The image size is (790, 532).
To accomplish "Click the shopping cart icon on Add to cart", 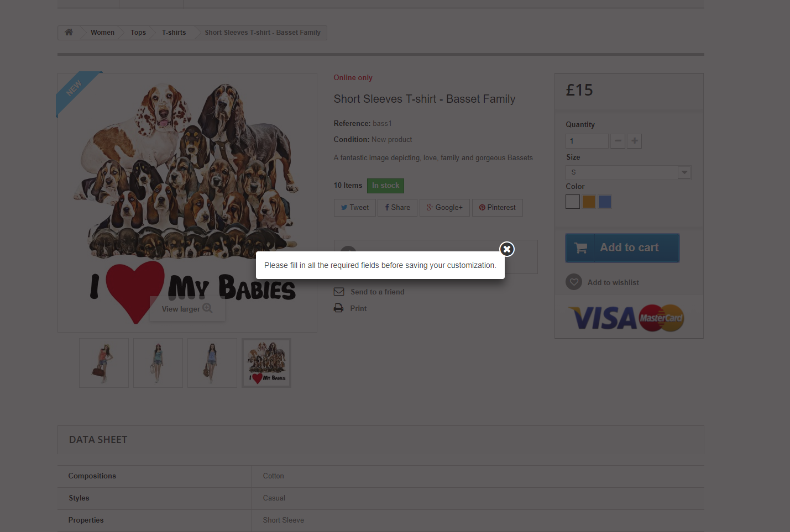I will click(x=580, y=248).
